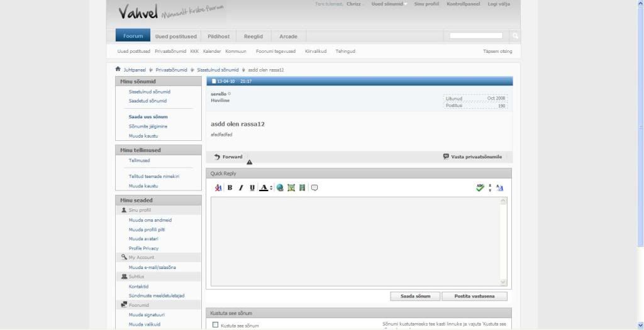Switch editor mode using A/A icon
Image resolution: width=644 pixels, height=330 pixels.
(500, 188)
